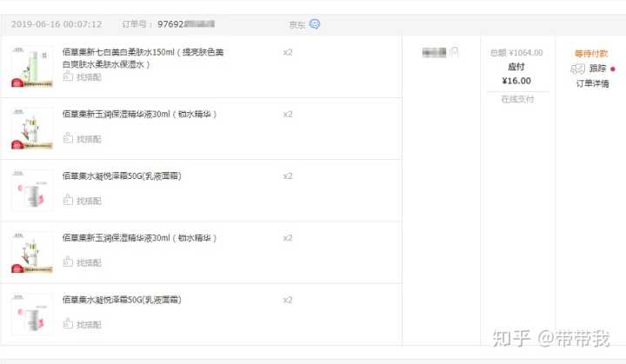The height and width of the screenshot is (364, 626).
Task: Click 找搭配 under first 新玉润保湿精华液
Action: (89, 139)
